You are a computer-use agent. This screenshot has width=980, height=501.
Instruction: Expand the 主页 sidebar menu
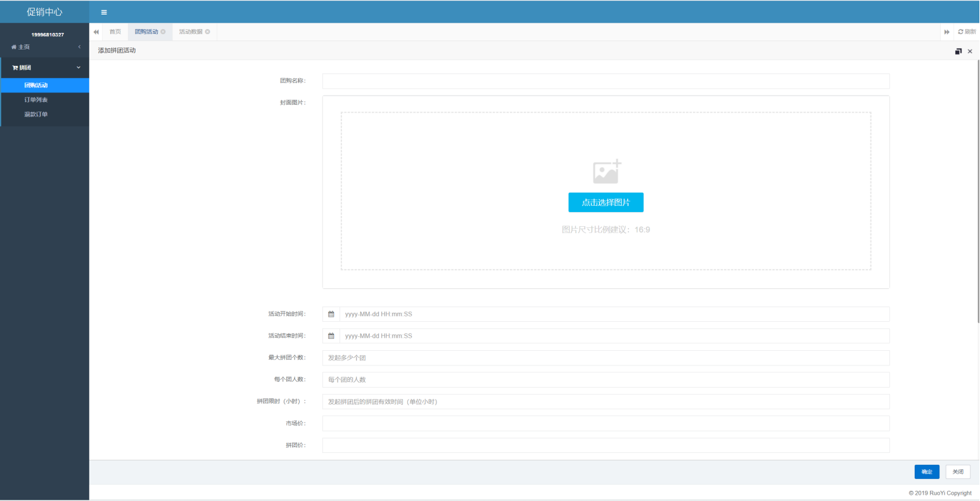pyautogui.click(x=44, y=47)
